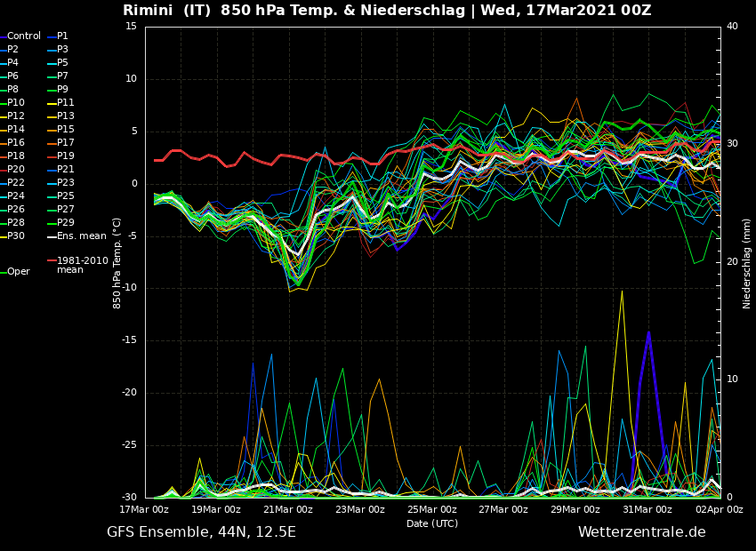Click the P24 legend label
This screenshot has width=756, height=551.
click(15, 196)
